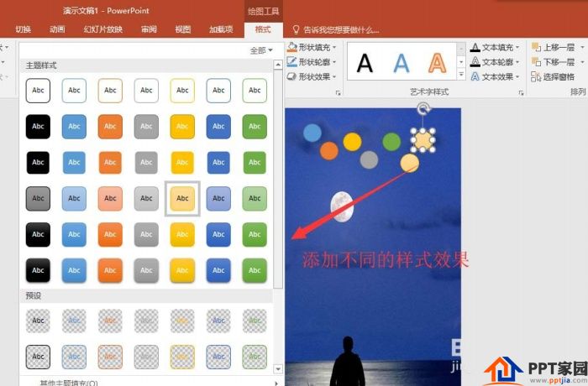This screenshot has height=386, width=588.
Task: Click the rotation handle above selected circle
Action: tap(423, 109)
